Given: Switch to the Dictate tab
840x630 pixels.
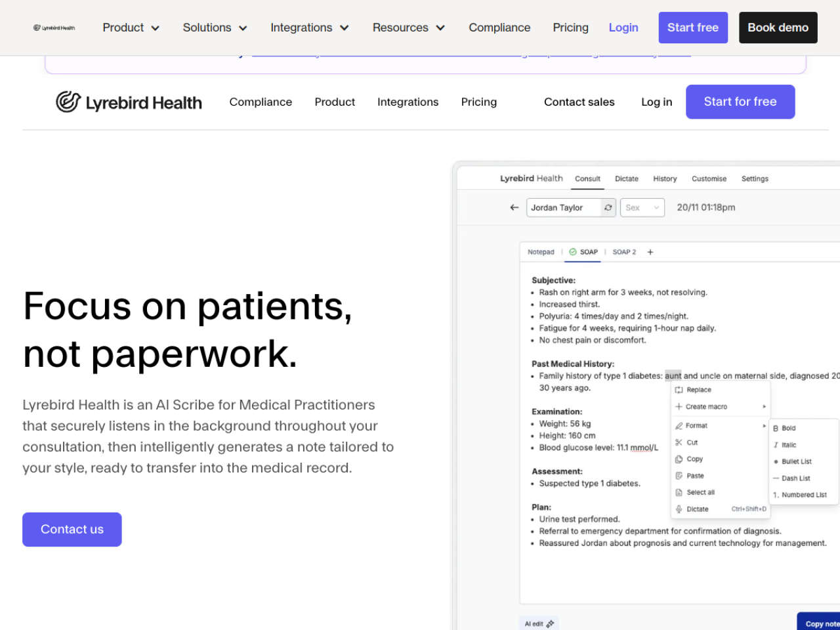Looking at the screenshot, I should click(x=626, y=178).
